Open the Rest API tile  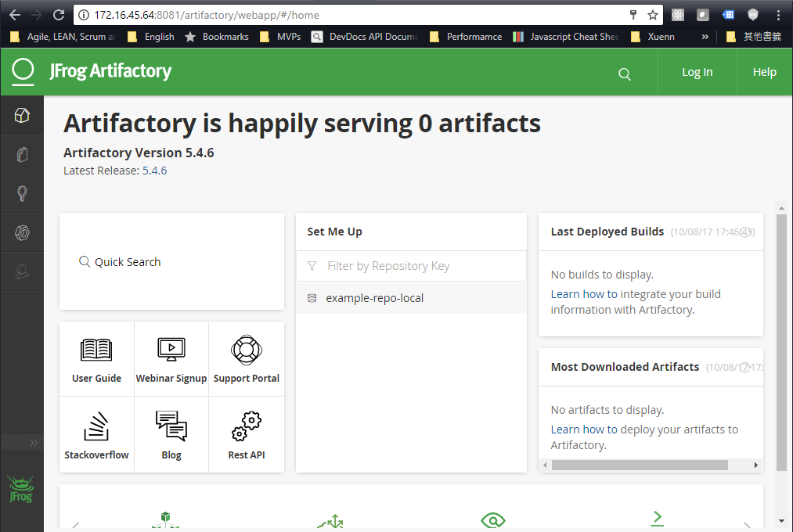click(x=247, y=435)
